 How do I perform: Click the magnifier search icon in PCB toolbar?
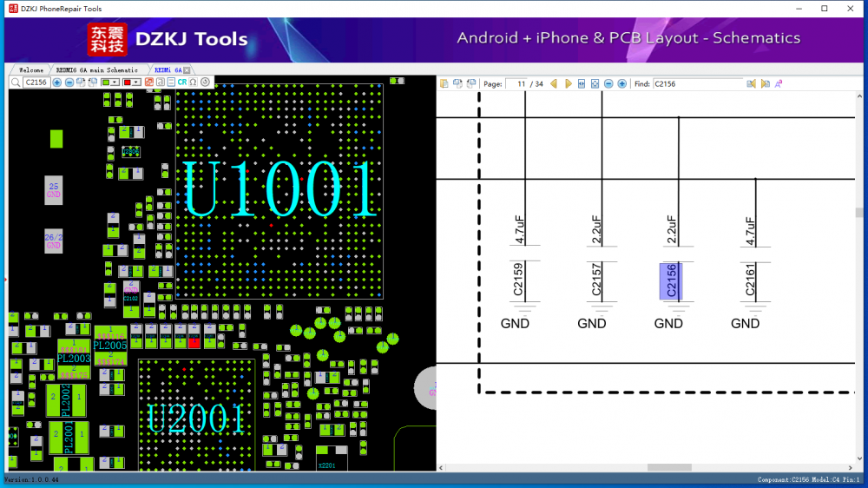pyautogui.click(x=16, y=82)
